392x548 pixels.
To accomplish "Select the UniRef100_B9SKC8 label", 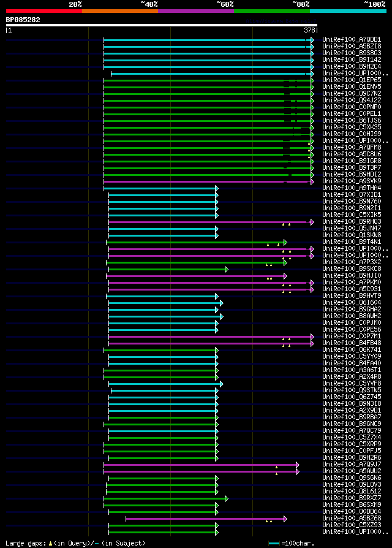I will tap(352, 270).
